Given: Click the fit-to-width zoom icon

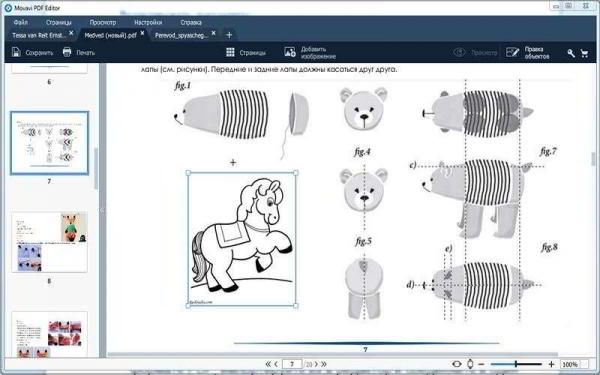Looking at the screenshot, I should (457, 364).
